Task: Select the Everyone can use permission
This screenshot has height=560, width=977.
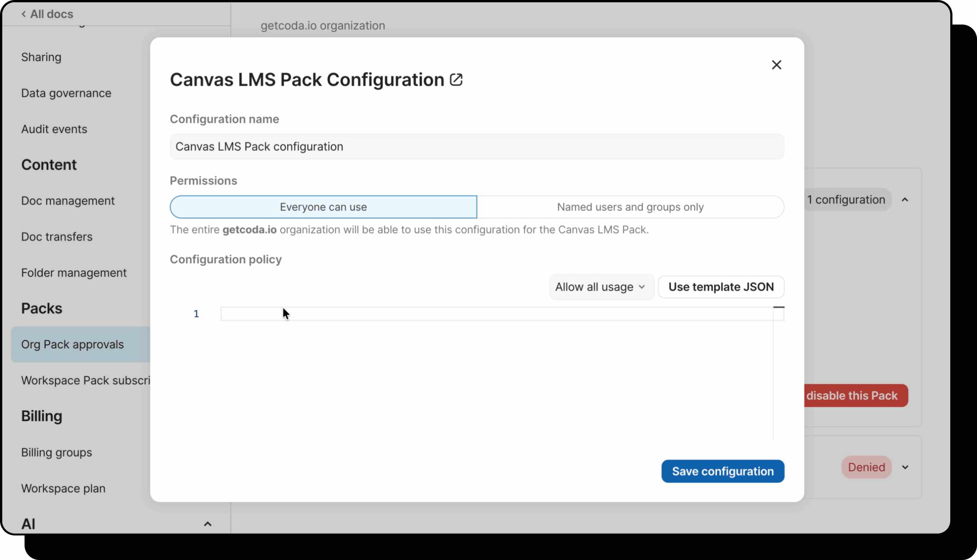Action: (x=323, y=207)
